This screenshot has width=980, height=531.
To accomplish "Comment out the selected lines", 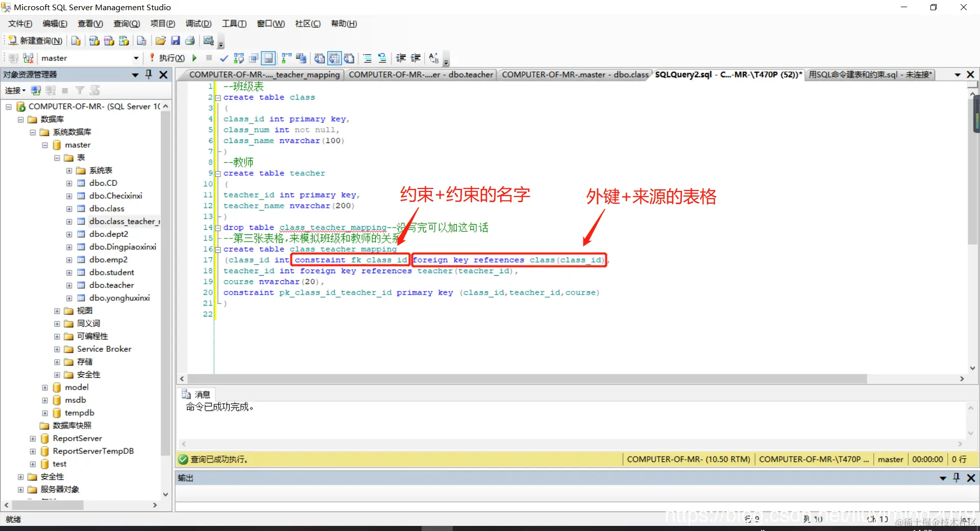I will coord(367,58).
